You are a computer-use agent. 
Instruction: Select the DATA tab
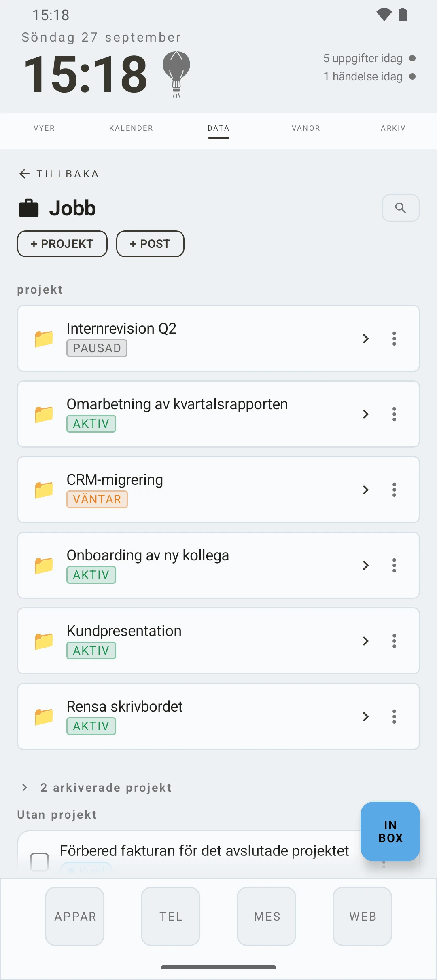[x=218, y=128]
